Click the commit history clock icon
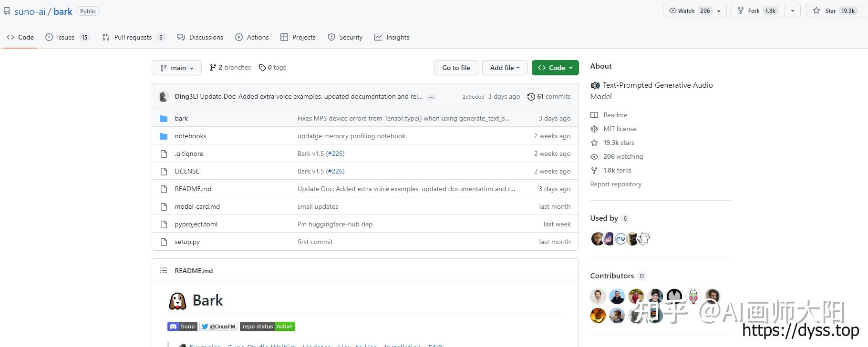This screenshot has height=347, width=868. point(531,97)
